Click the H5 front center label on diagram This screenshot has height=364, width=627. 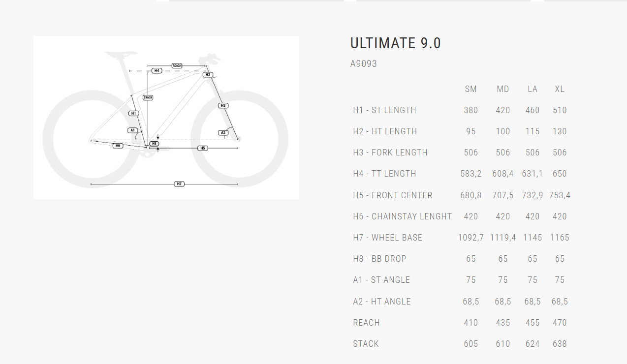point(202,148)
